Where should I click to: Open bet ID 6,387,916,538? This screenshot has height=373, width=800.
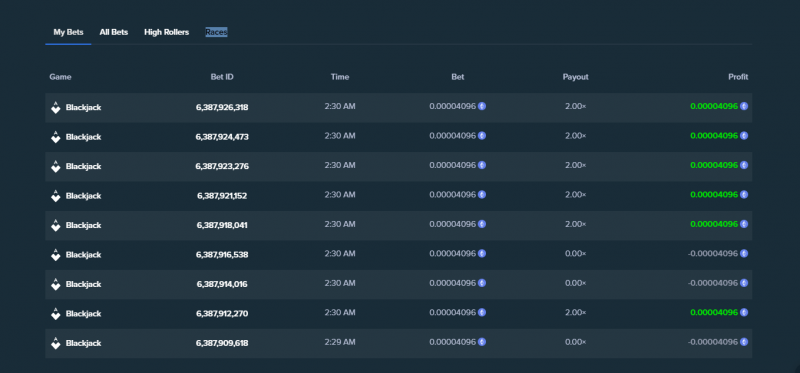tap(222, 255)
